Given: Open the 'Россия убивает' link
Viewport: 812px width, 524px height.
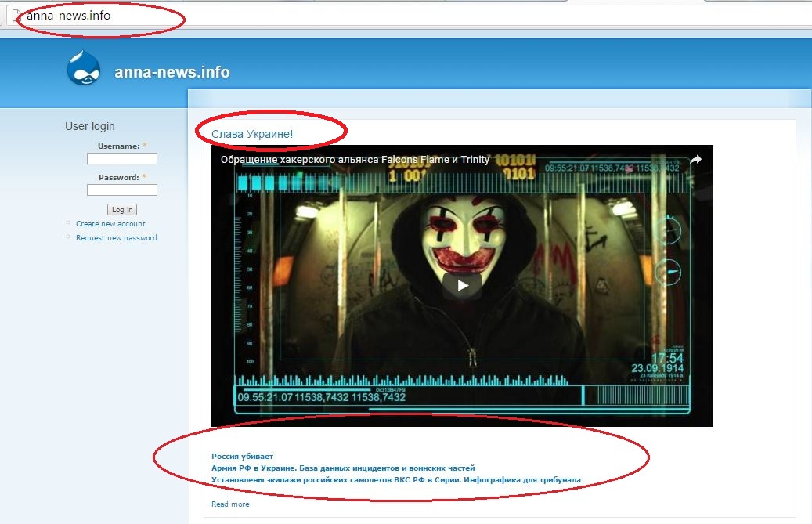Looking at the screenshot, I should 243,456.
